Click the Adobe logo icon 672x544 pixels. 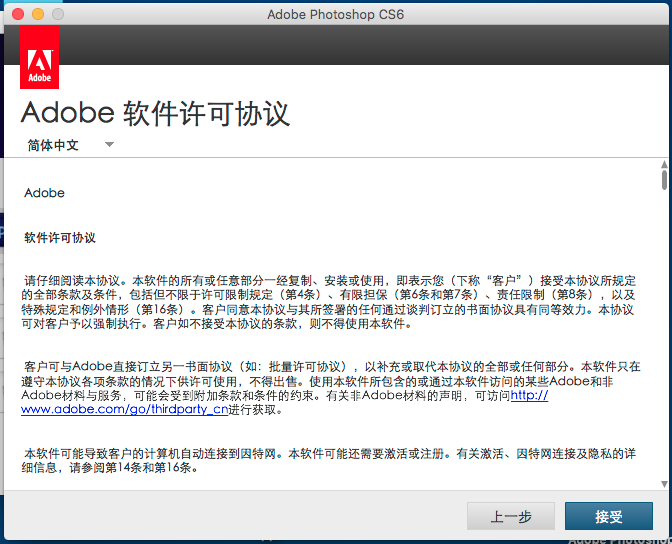coord(39,57)
